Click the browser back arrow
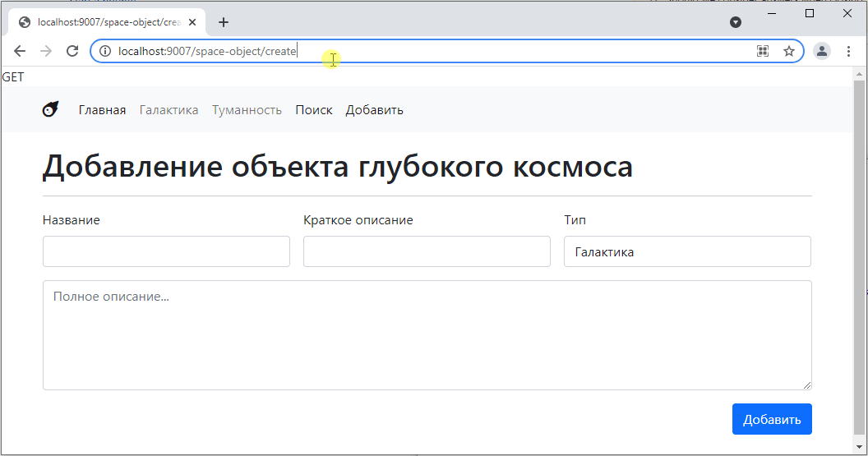 tap(20, 51)
